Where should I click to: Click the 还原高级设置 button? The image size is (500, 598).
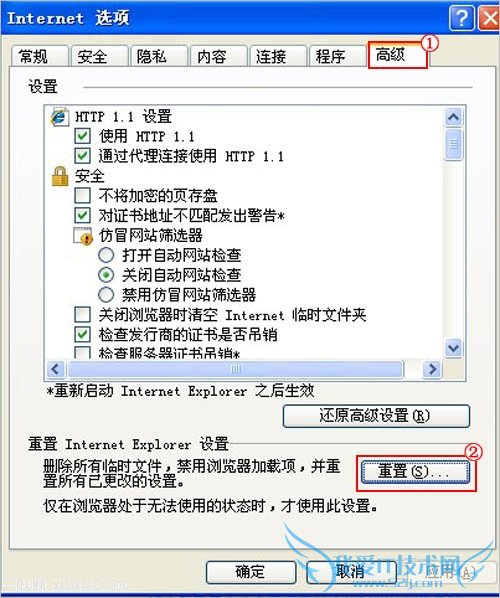[x=376, y=416]
